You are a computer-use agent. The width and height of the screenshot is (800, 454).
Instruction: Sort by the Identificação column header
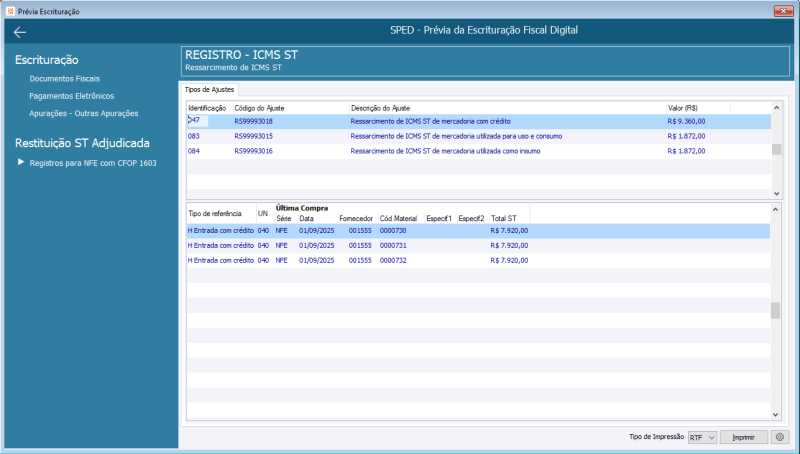[x=209, y=108]
